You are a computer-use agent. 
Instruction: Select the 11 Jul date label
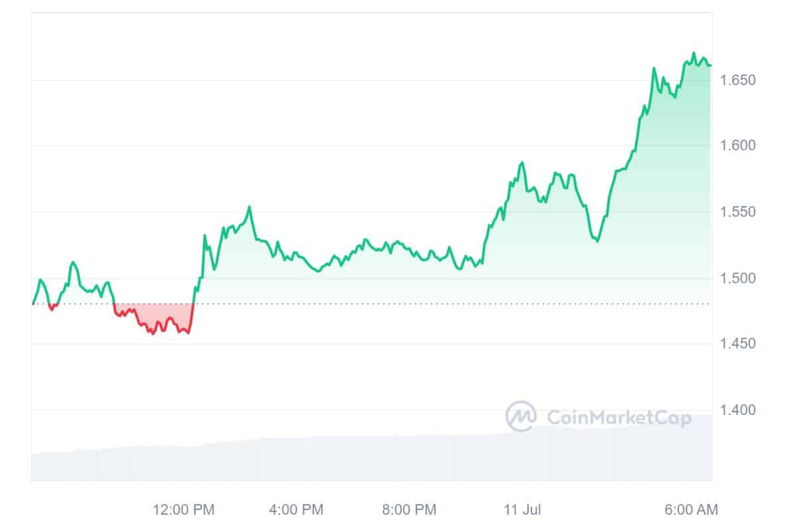523,510
